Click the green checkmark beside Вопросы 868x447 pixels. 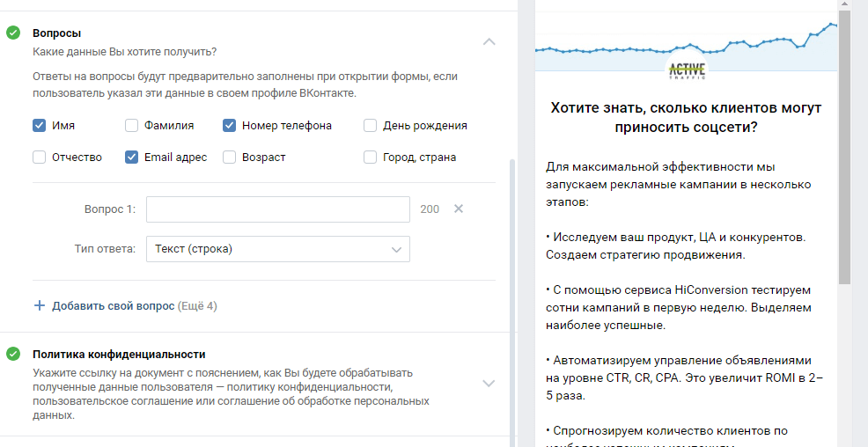[x=13, y=33]
